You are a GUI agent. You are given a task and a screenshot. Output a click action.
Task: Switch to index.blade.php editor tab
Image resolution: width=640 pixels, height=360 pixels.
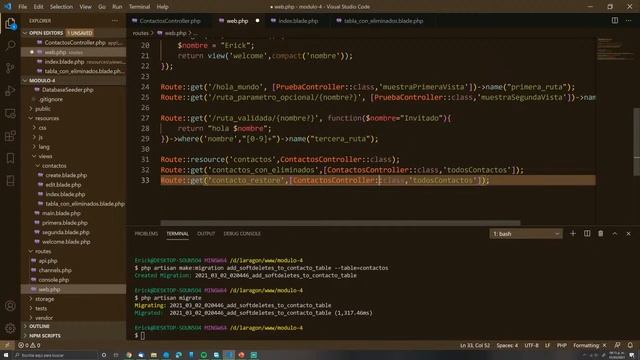point(298,20)
